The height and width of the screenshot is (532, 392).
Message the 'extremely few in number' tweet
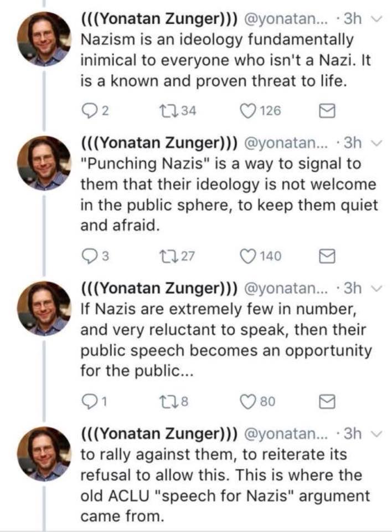[x=327, y=402]
